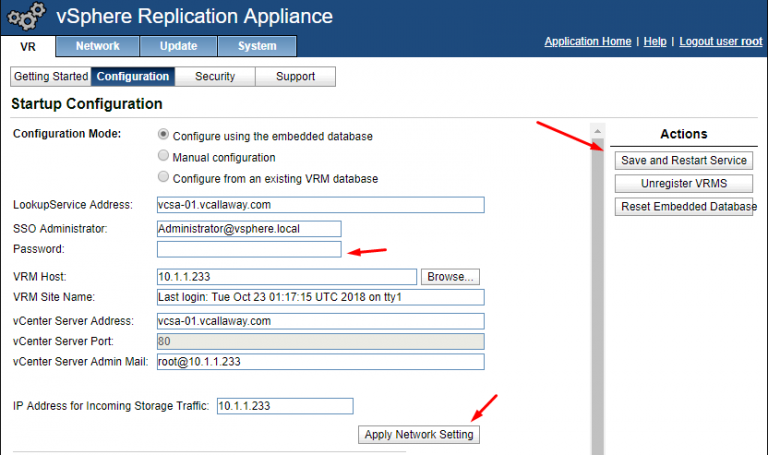Switch to the Security sub-tab
Image resolution: width=768 pixels, height=455 pixels.
214,77
